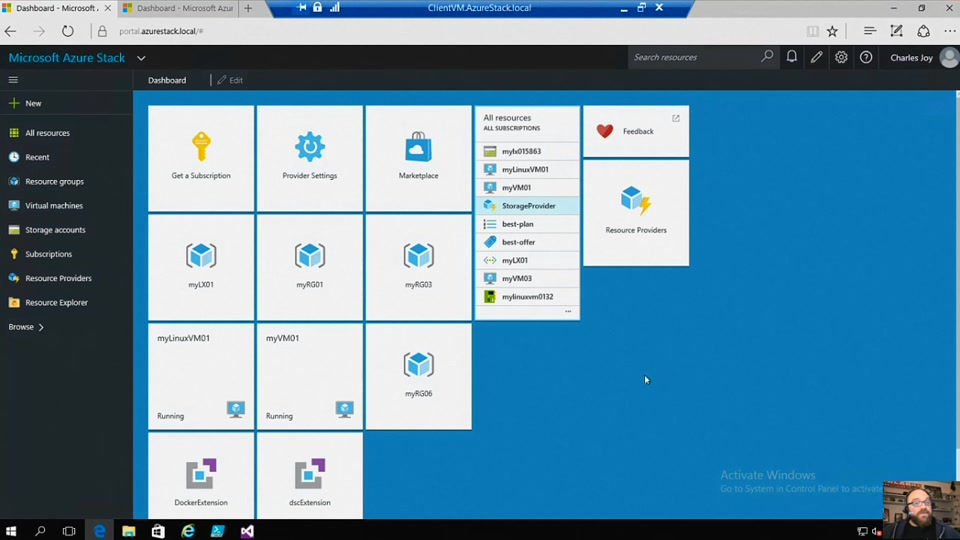This screenshot has height=540, width=960.
Task: Go back in browser
Action: (10, 31)
